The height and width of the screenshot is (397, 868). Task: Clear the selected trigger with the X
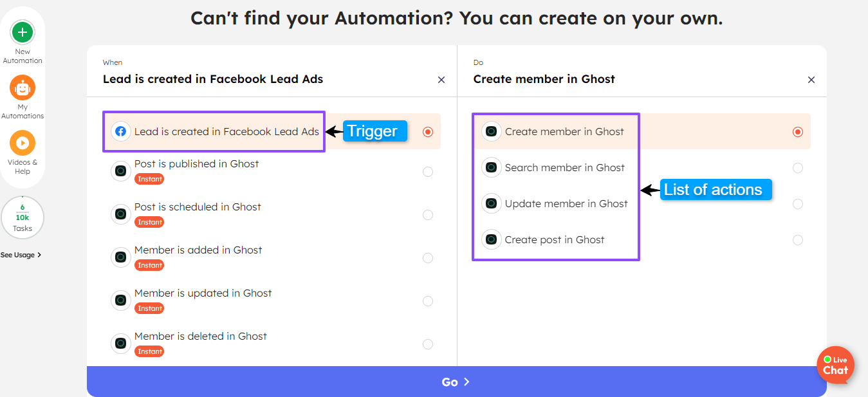coord(441,80)
